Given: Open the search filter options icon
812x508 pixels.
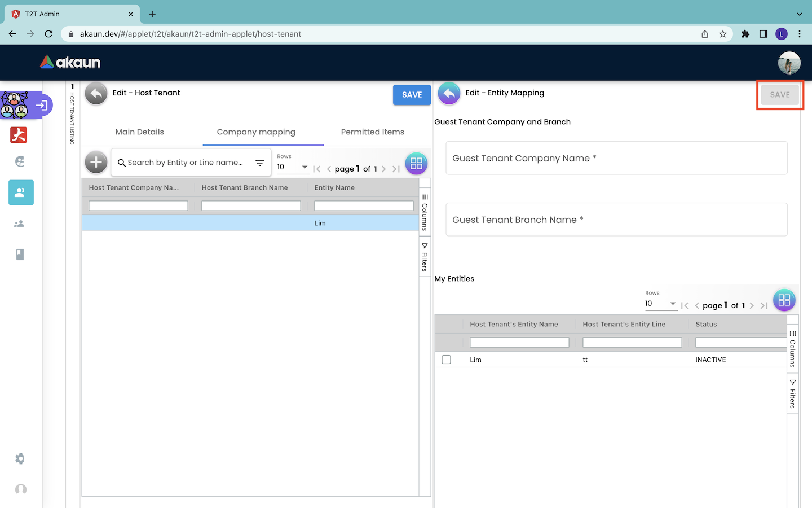Looking at the screenshot, I should click(260, 163).
